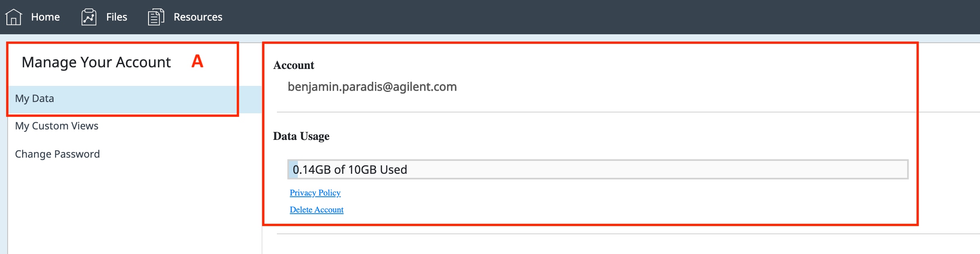
Task: Switch to My Custom Views
Action: pyautogui.click(x=57, y=126)
